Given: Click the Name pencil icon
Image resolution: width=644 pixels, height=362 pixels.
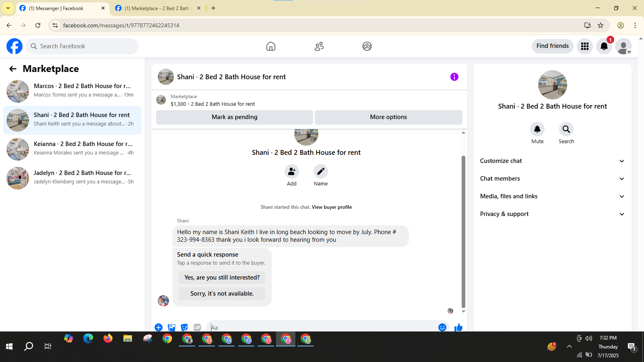Looking at the screenshot, I should pyautogui.click(x=321, y=172).
